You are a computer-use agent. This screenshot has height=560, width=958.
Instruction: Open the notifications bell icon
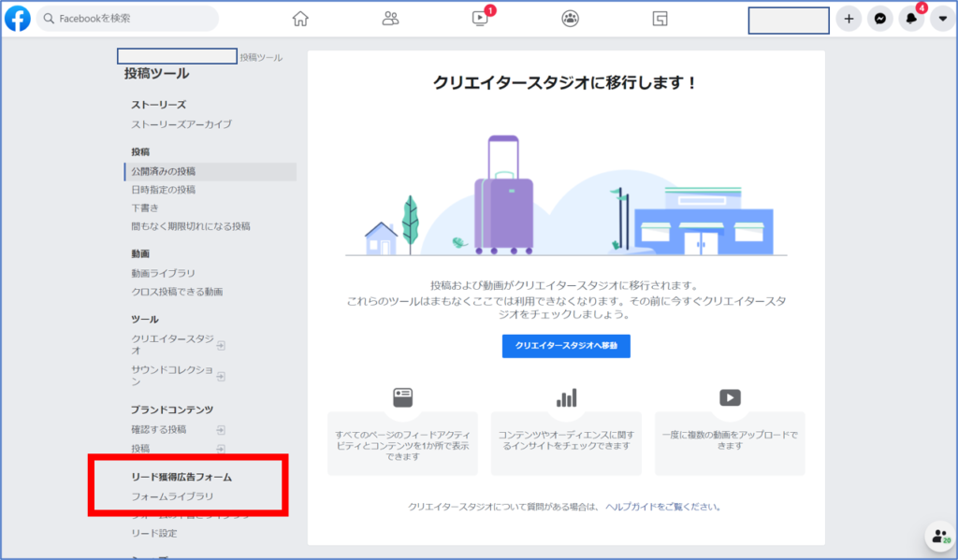[911, 19]
